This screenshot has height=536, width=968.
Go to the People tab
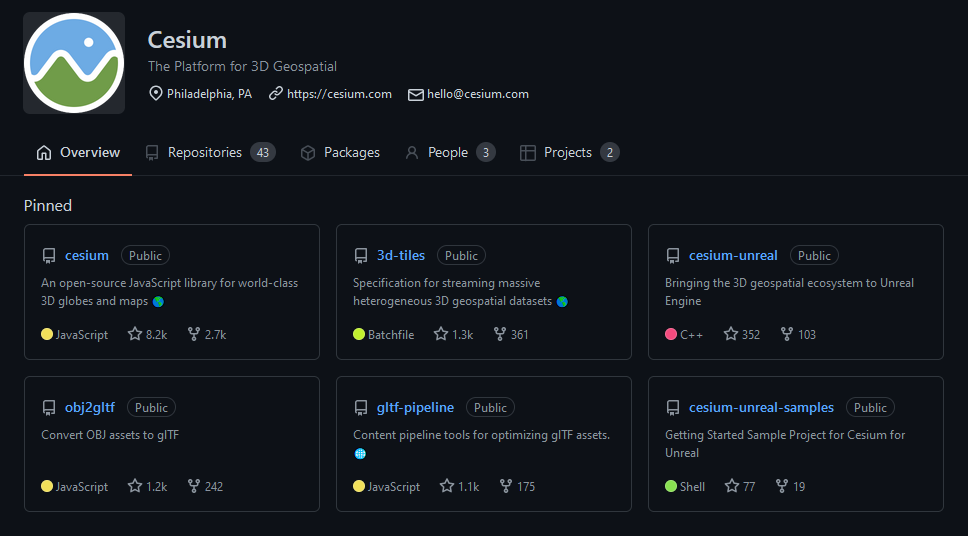point(447,153)
